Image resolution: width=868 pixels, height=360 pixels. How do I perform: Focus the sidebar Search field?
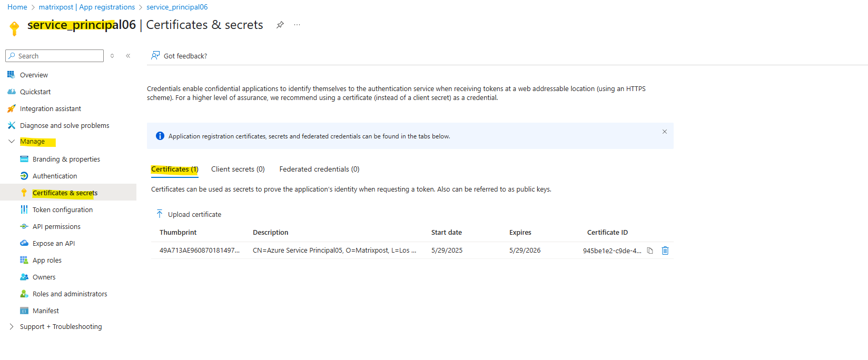[54, 56]
